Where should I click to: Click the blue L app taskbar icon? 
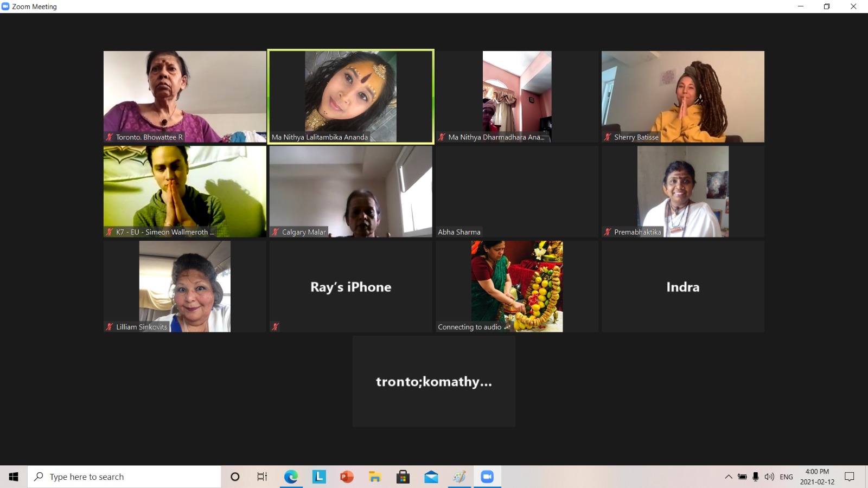[319, 477]
